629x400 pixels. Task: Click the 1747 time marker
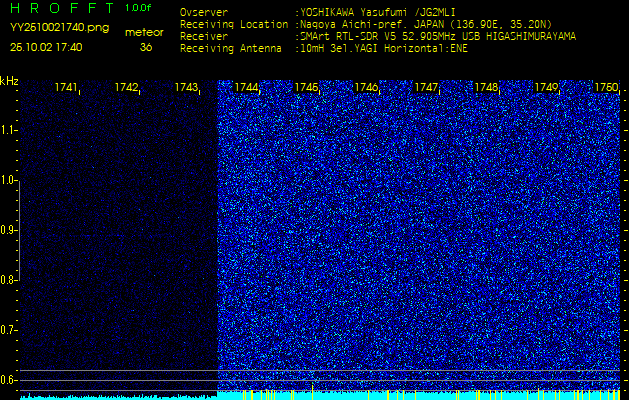click(426, 87)
